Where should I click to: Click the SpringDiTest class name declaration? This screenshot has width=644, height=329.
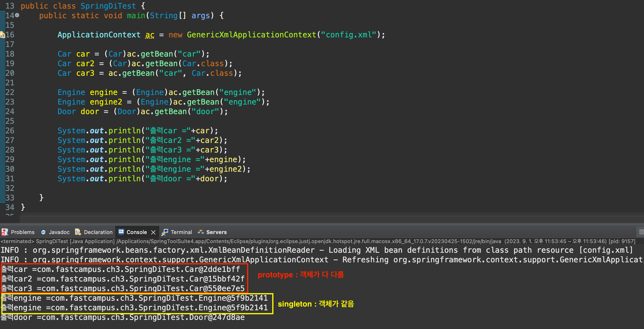coord(108,6)
